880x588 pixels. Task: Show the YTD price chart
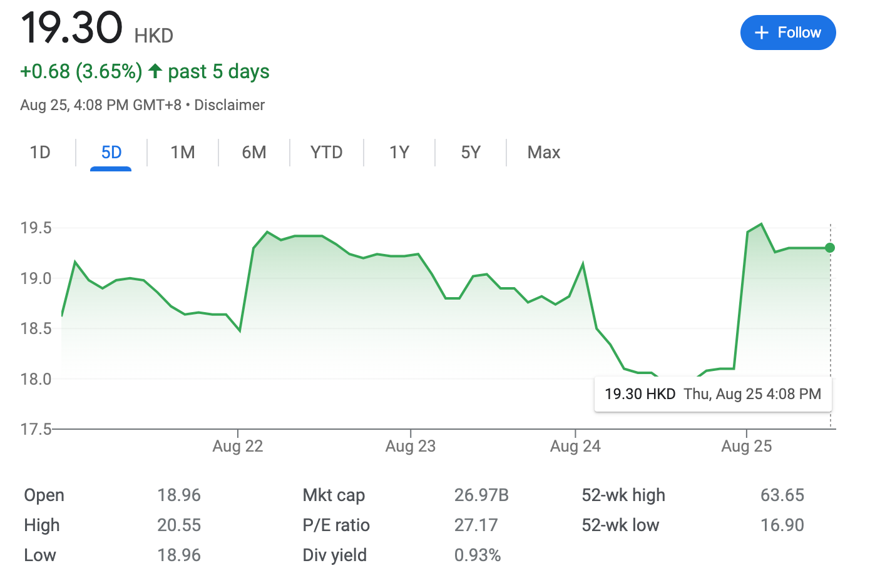click(326, 153)
